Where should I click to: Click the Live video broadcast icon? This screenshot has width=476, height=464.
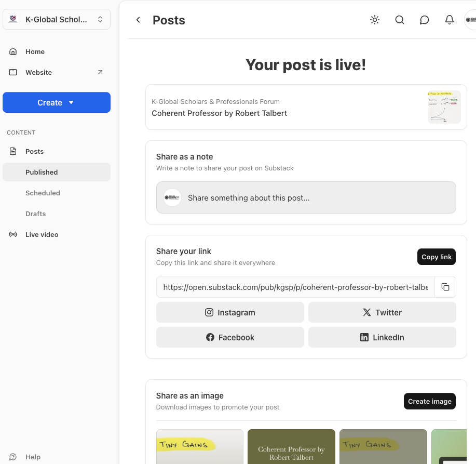13,234
